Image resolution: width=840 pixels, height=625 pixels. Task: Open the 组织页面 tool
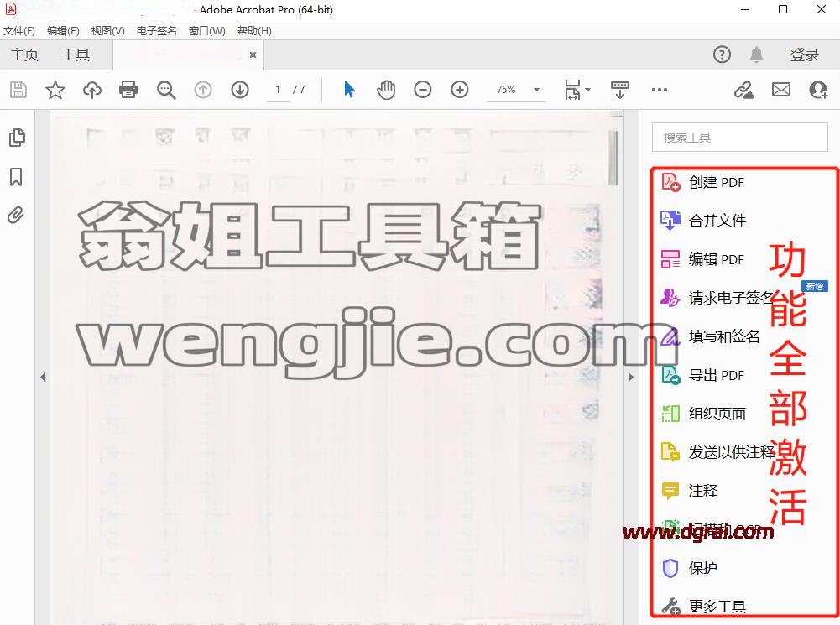click(703, 414)
